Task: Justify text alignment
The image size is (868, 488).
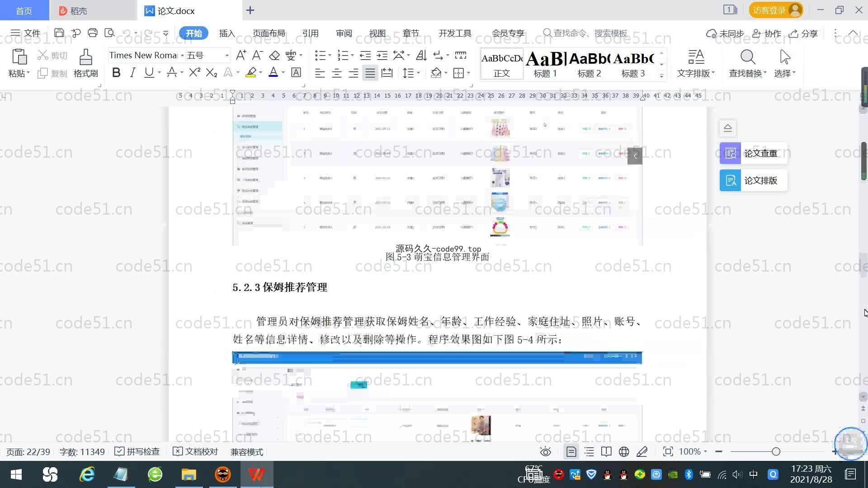Action: [x=370, y=73]
